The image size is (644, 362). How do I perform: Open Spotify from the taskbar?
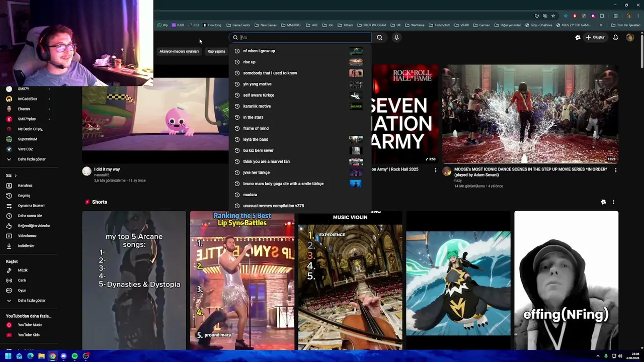74,356
